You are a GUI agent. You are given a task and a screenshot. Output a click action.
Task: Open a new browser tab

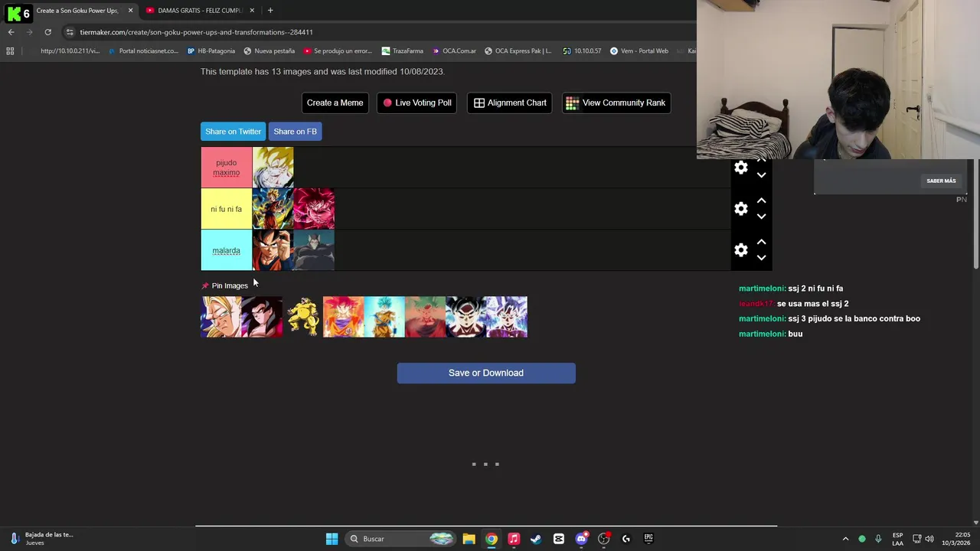point(270,11)
